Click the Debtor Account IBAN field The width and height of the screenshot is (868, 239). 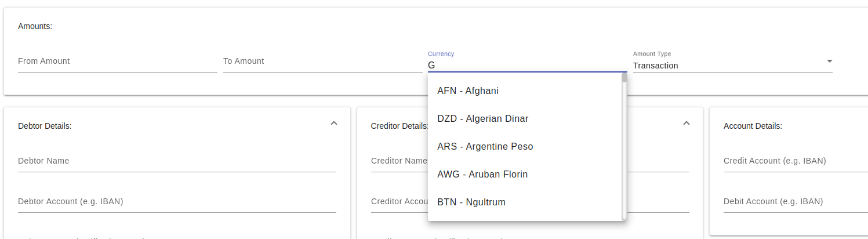[177, 202]
